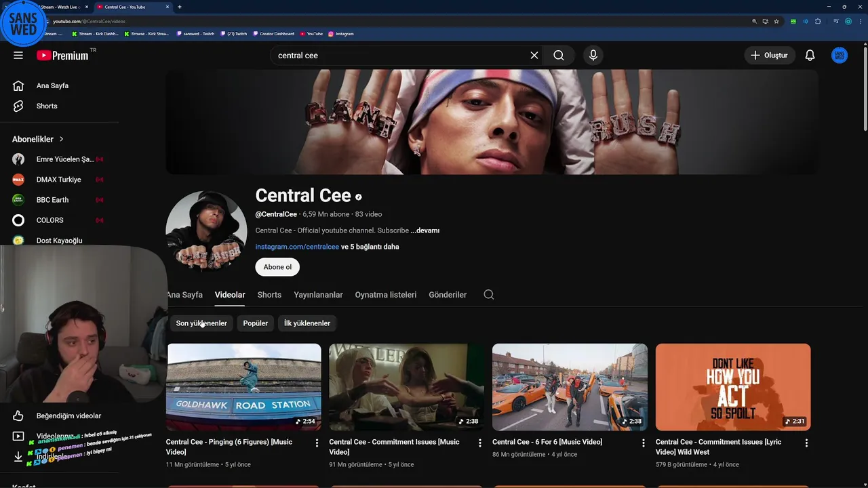Open instagram.com/centralcee link

tap(297, 247)
